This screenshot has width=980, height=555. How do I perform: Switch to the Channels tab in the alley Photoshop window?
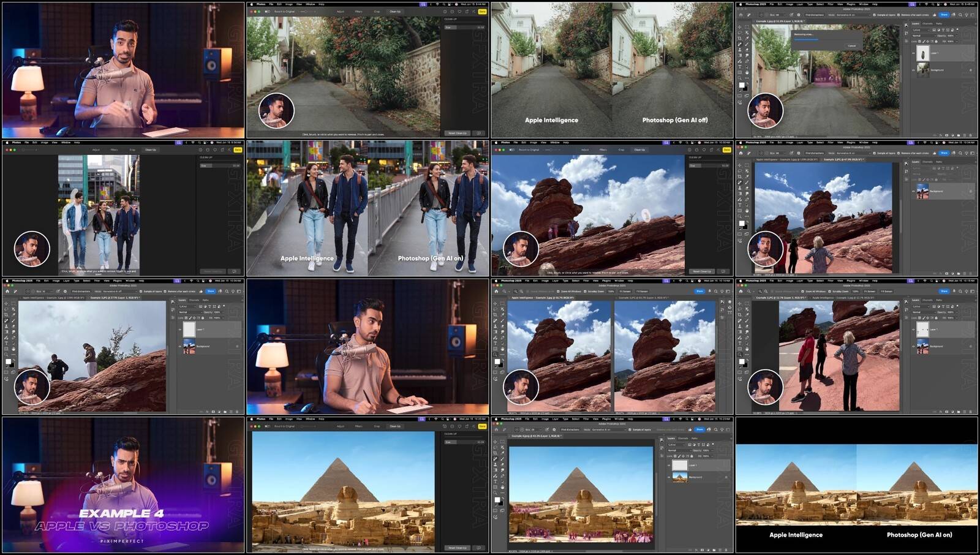click(927, 24)
